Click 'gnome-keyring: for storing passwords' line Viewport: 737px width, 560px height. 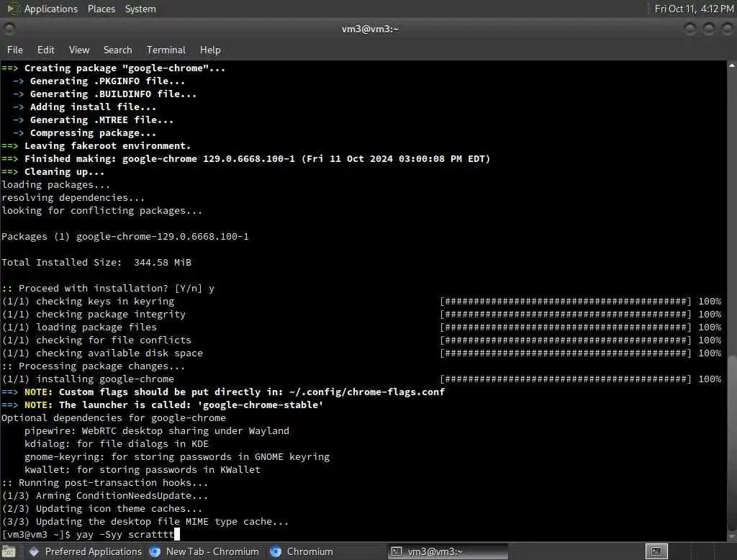(x=177, y=456)
